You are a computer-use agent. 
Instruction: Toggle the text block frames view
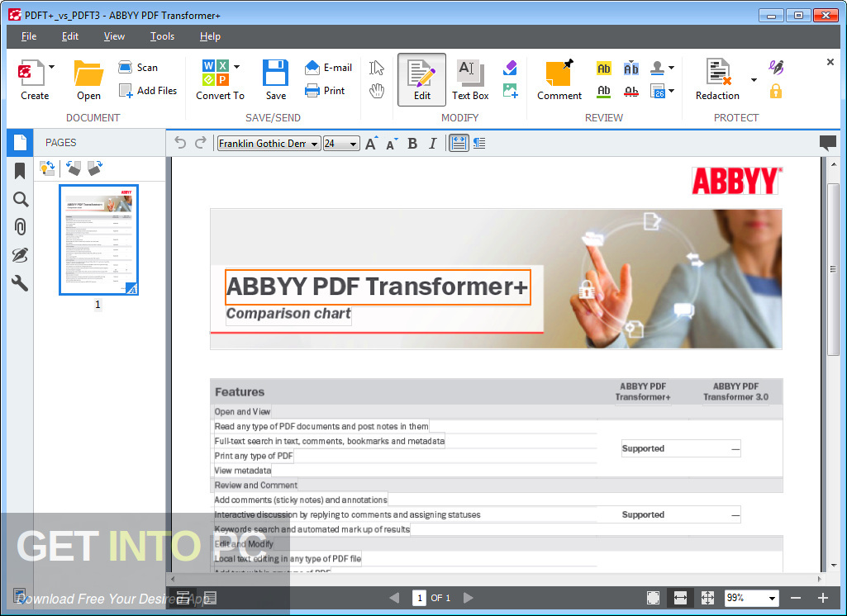click(459, 143)
